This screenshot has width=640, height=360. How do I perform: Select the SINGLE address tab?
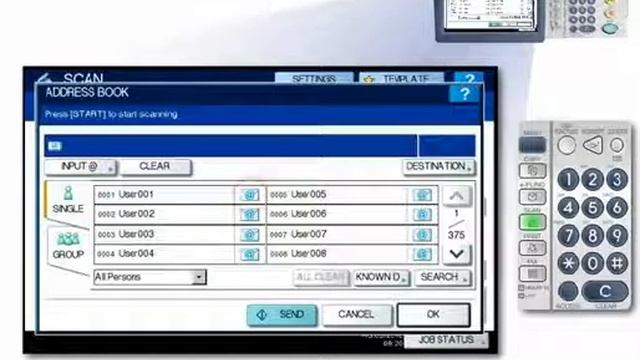(68, 200)
